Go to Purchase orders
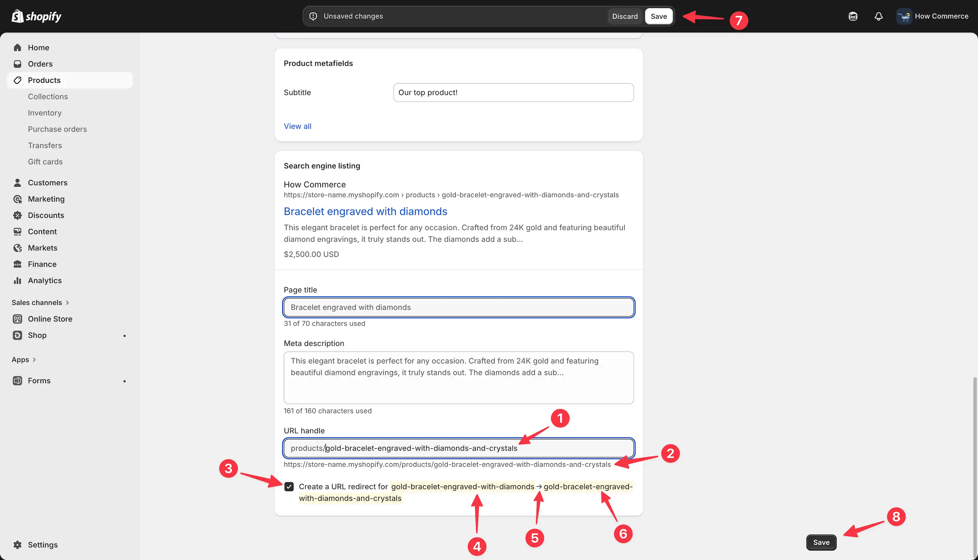Viewport: 978px width, 560px height. point(57,129)
